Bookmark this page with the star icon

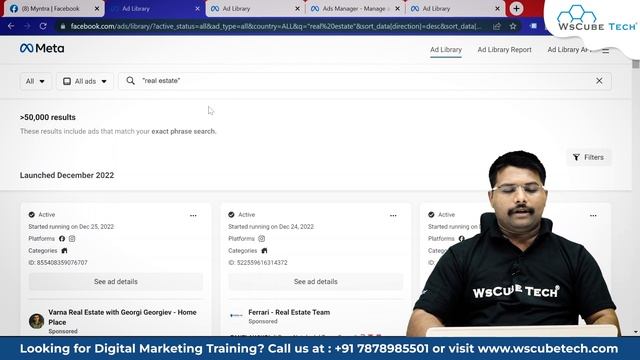pyautogui.click(x=513, y=26)
